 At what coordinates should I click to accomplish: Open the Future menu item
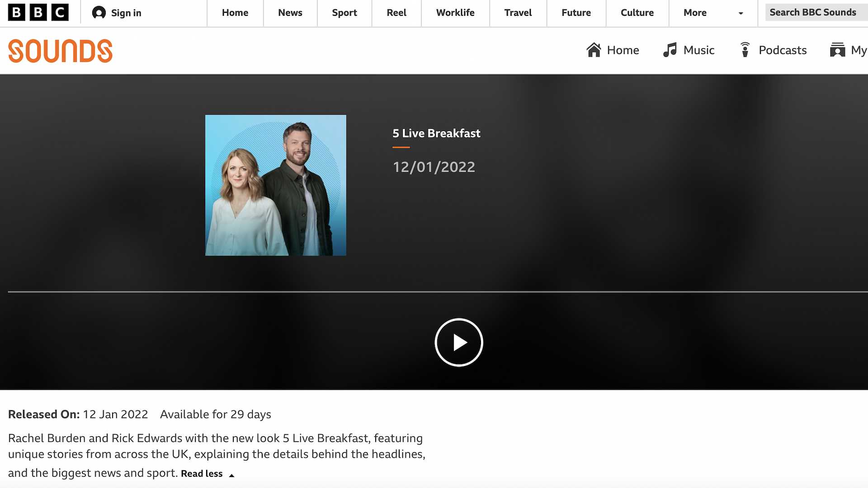pos(576,13)
